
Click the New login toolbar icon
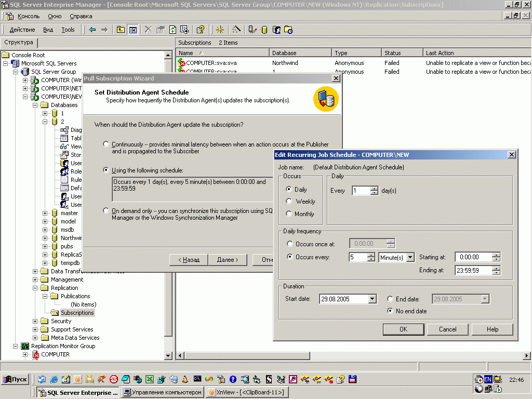pos(276,30)
